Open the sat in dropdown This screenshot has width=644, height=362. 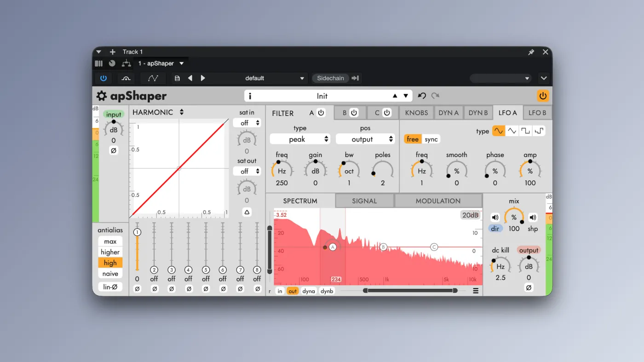coord(247,123)
